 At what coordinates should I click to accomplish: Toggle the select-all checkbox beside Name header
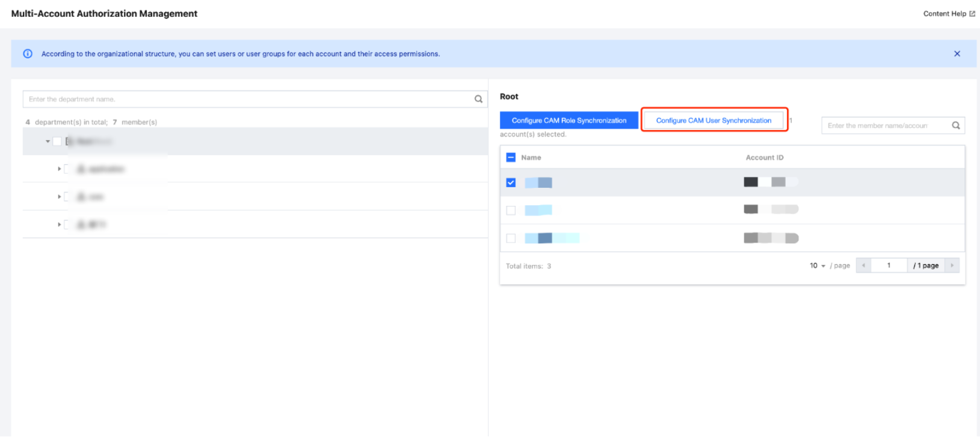click(511, 158)
